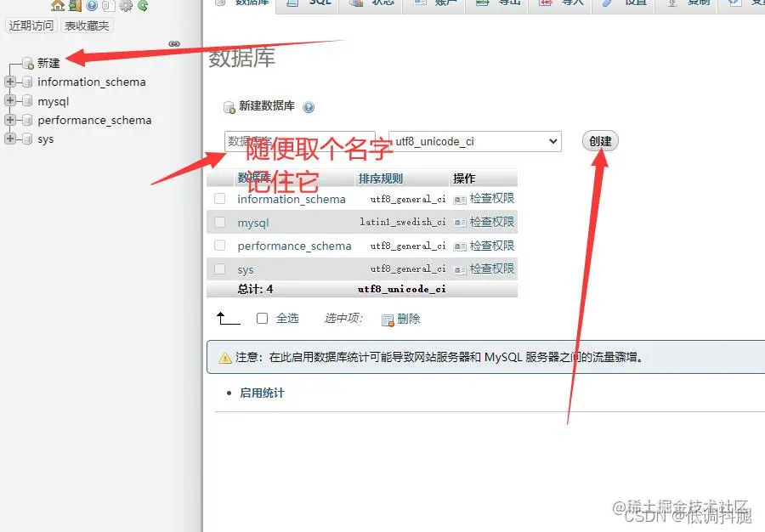
Task: Check the checkbox next to mysql database
Action: click(x=219, y=222)
